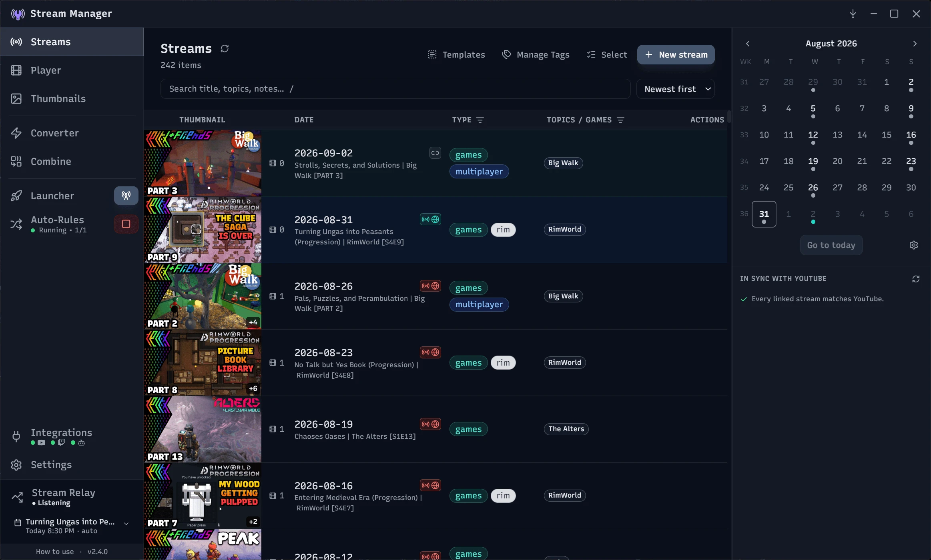
Task: Click games tag on the 2026-08-19 stream
Action: (x=468, y=429)
